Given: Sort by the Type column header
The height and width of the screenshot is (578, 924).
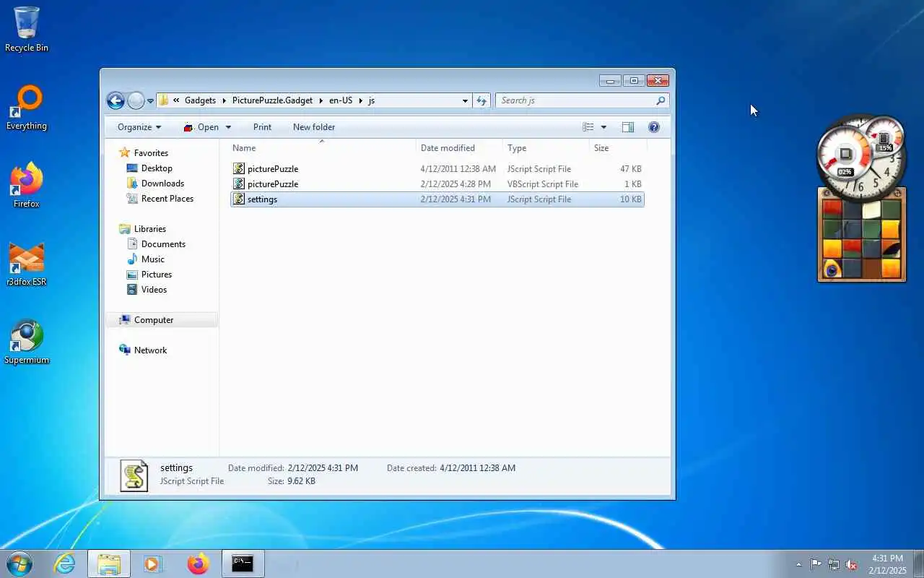Looking at the screenshot, I should [x=546, y=147].
